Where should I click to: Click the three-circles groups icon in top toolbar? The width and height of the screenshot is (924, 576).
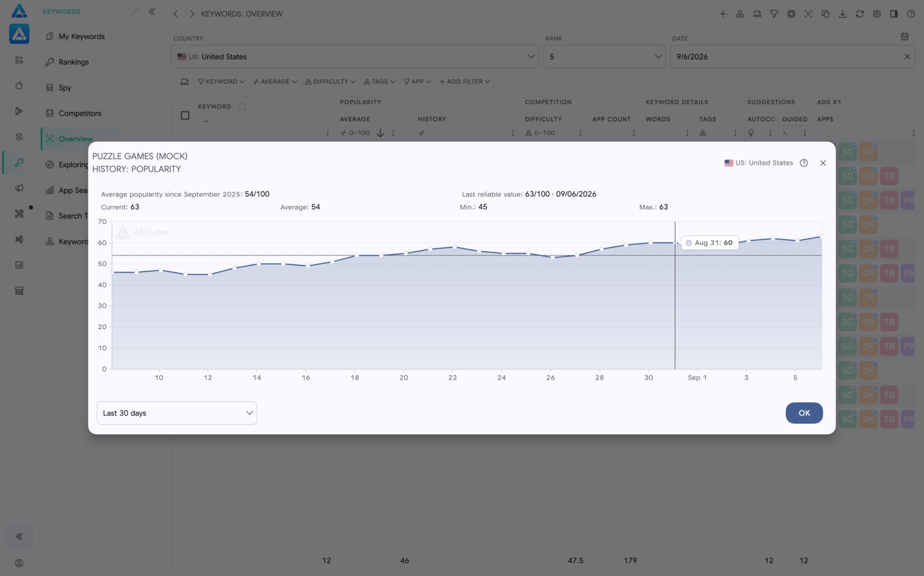click(740, 13)
